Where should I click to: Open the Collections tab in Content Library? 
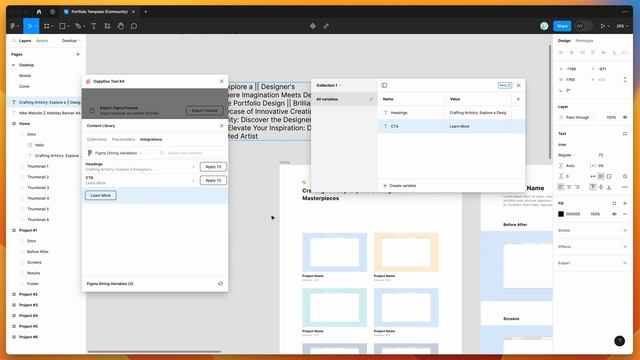click(x=97, y=140)
